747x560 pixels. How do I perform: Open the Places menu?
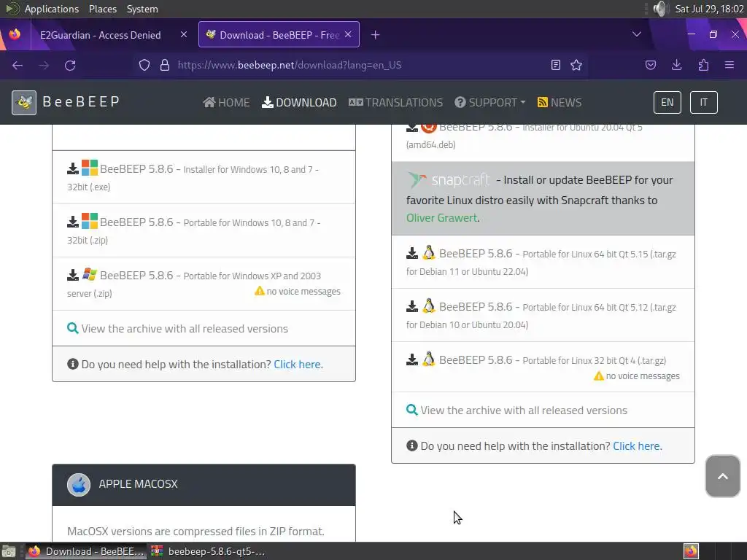click(x=102, y=9)
